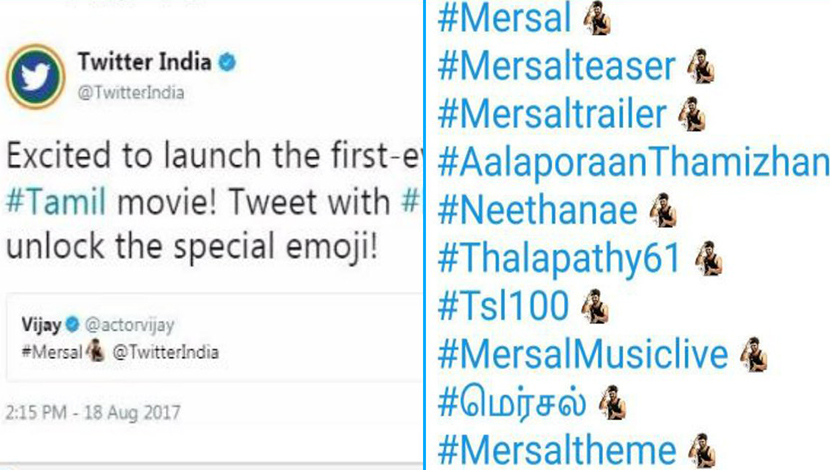Click the Twitter India display name
Viewport: 830px width, 470px height.
[x=145, y=62]
